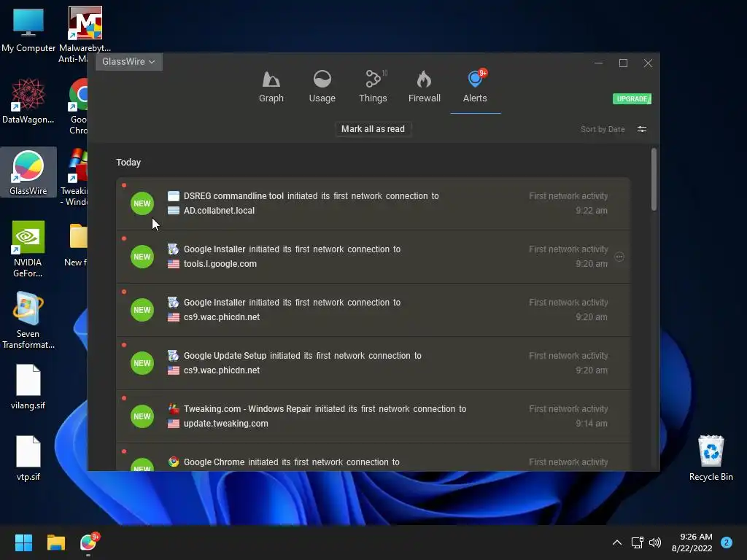Go to the Firewall tab
The image size is (747, 560).
pos(424,87)
